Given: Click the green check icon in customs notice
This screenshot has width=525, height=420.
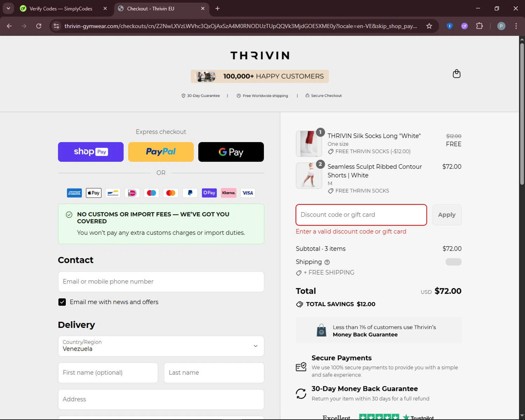Looking at the screenshot, I should pos(69,215).
